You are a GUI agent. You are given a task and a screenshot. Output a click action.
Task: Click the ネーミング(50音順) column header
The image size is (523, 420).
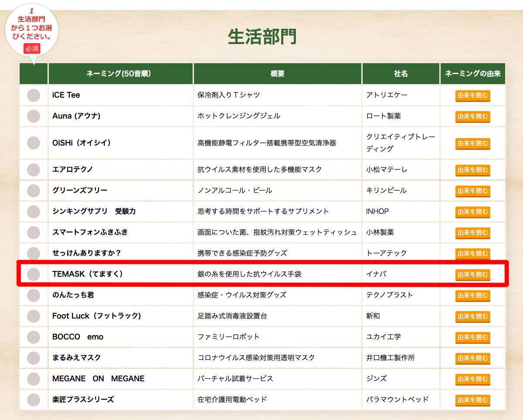click(121, 74)
